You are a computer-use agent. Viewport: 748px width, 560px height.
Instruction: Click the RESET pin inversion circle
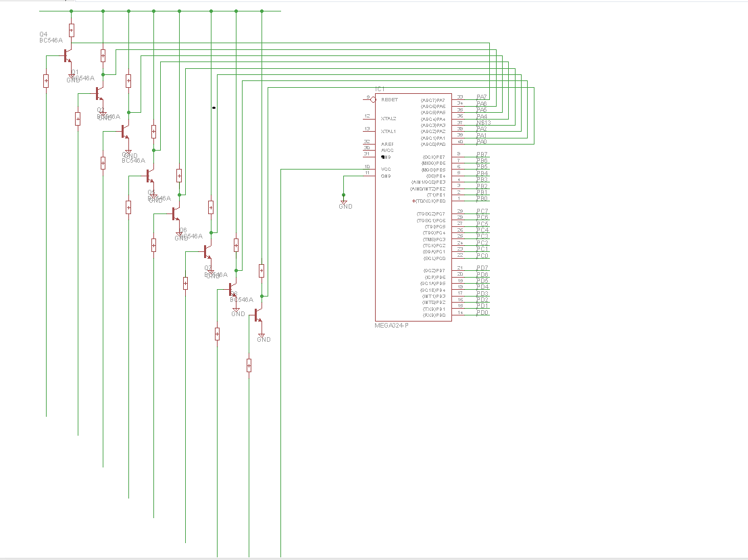373,100
